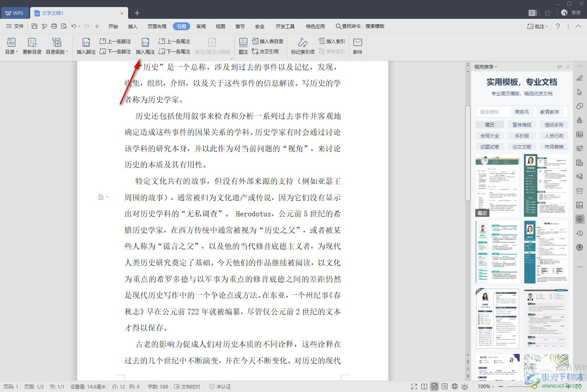Open the 批注 comments dropdown
The height and width of the screenshot is (392, 587).
pyautogui.click(x=538, y=26)
